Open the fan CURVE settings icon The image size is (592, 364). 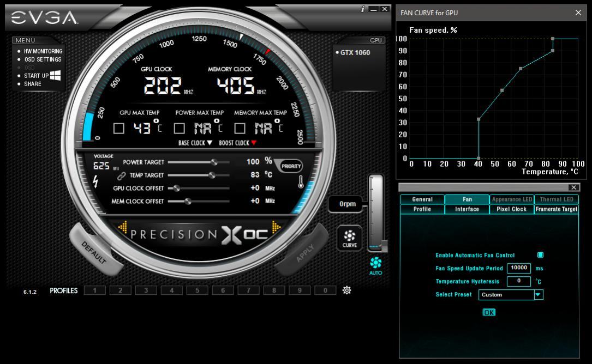tap(349, 238)
